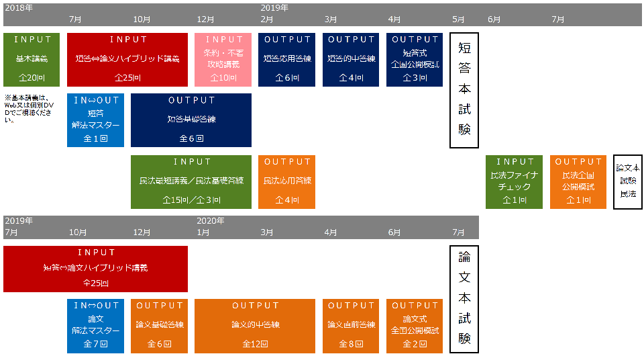
Task: Select the 論文直前答練 全8回 block
Action: (351, 325)
